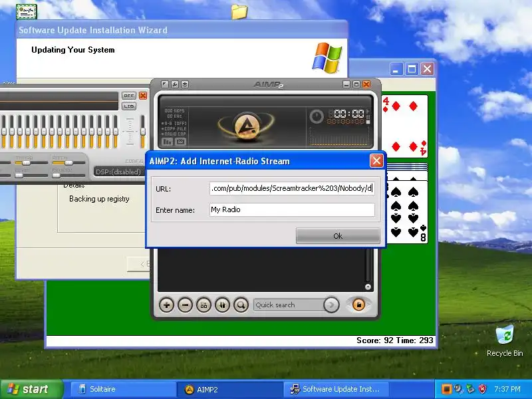
Task: Maximize the AIMP2 player window
Action: click(x=356, y=84)
